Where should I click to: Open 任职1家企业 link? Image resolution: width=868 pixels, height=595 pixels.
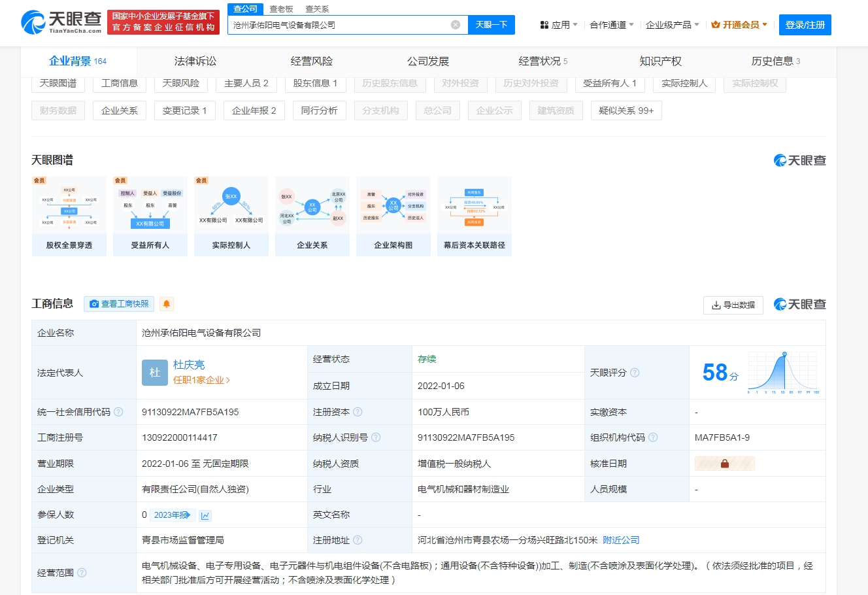point(201,380)
